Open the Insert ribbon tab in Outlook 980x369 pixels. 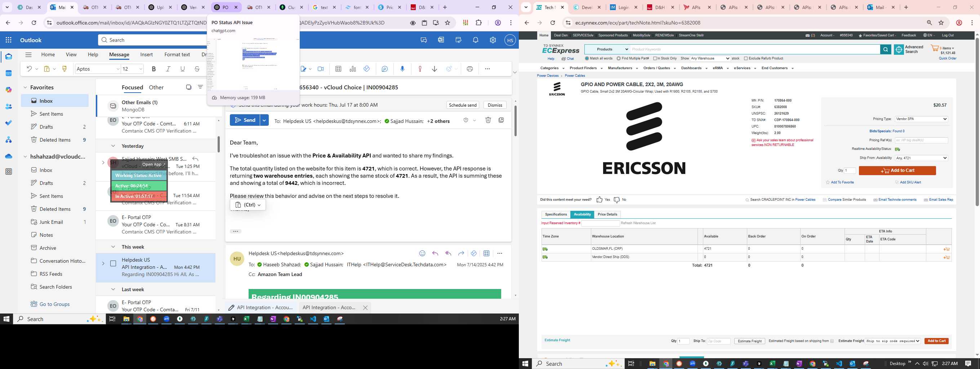147,54
